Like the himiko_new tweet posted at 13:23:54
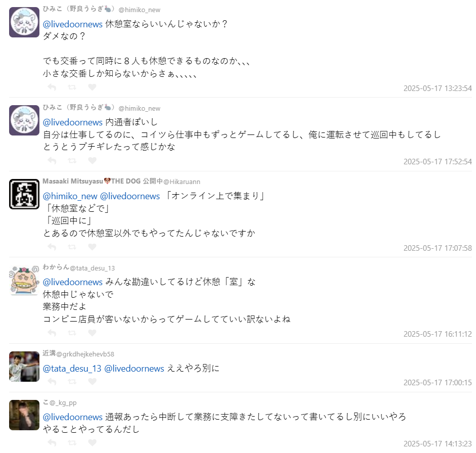 pyautogui.click(x=92, y=87)
